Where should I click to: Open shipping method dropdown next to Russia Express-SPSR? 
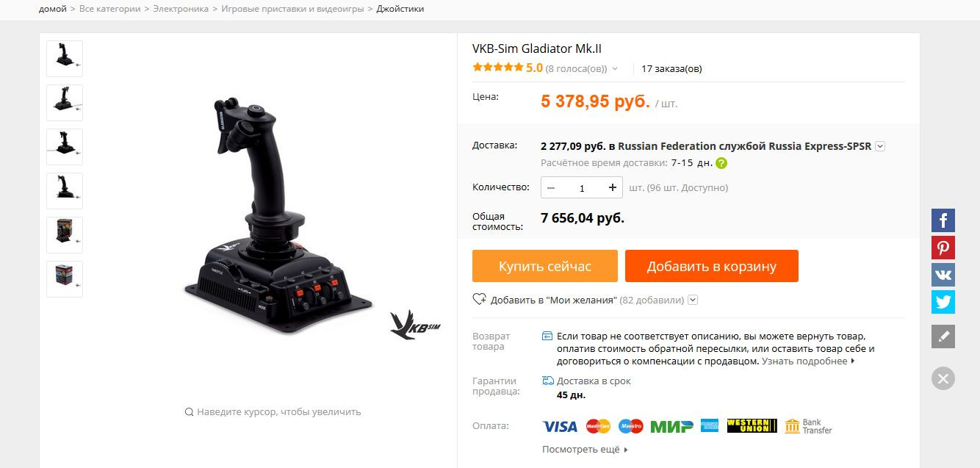pyautogui.click(x=880, y=146)
